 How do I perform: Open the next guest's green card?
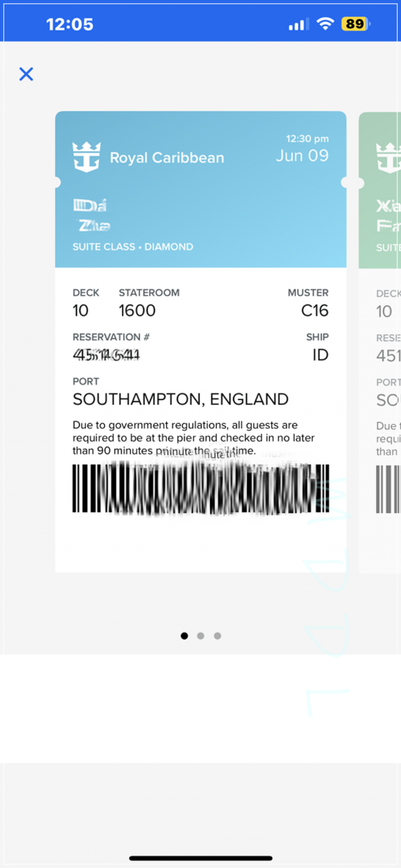point(380,342)
